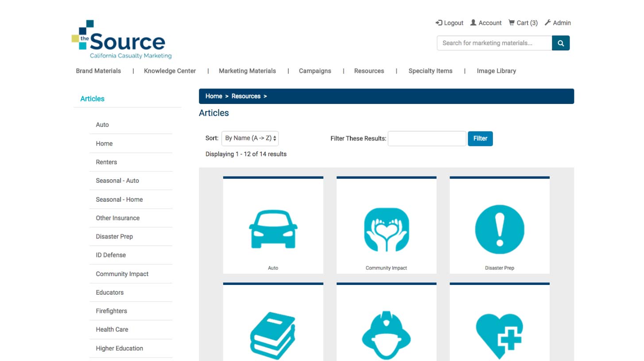The height and width of the screenshot is (361, 644).
Task: Open the Auto car icon tile
Action: coord(273,229)
